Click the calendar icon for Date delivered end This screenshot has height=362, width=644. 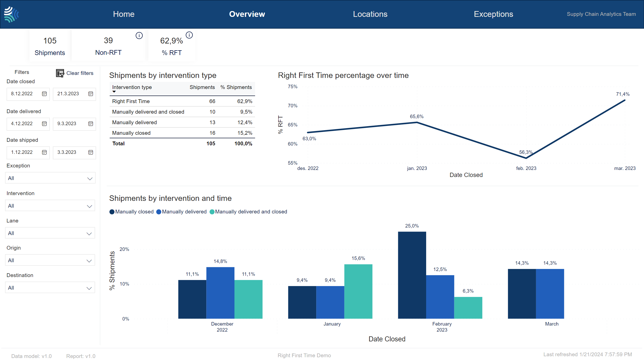tap(91, 123)
